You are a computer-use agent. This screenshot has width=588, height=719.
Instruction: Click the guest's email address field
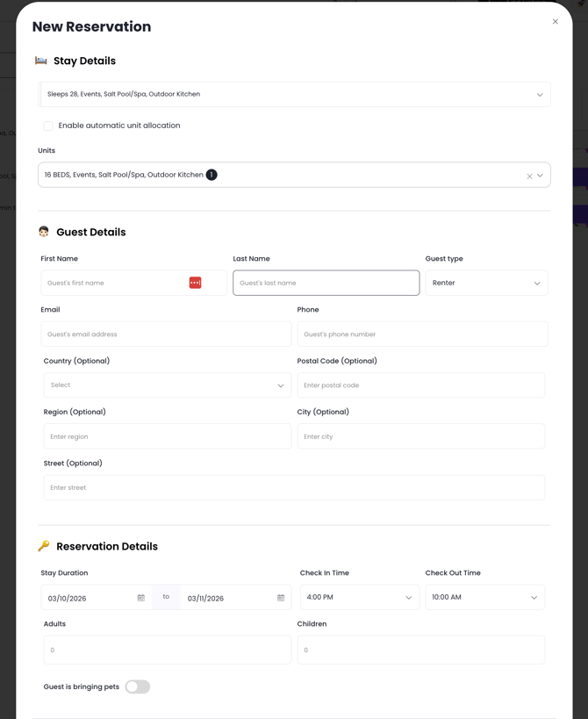coord(166,334)
